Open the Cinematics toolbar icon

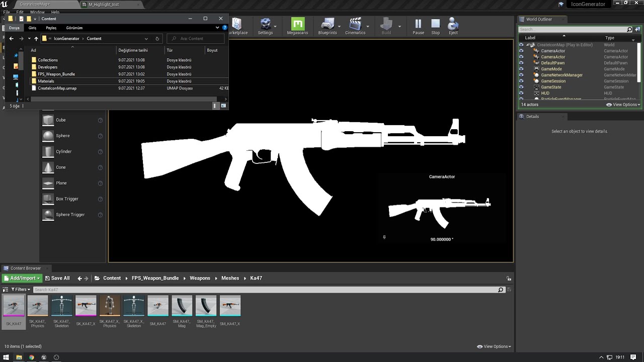[355, 26]
